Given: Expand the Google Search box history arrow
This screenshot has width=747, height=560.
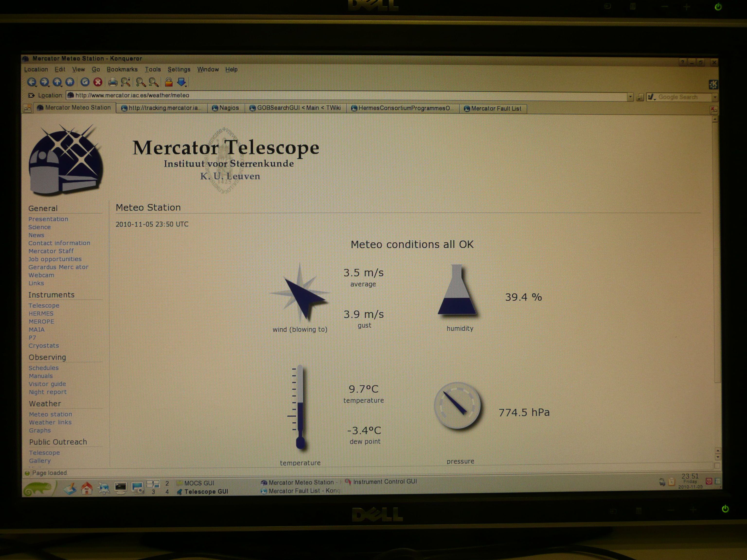Looking at the screenshot, I should pyautogui.click(x=715, y=97).
